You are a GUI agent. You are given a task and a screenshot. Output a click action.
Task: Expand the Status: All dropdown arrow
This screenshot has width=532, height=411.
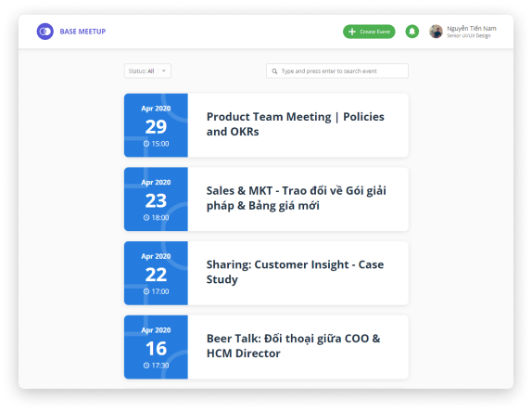[164, 71]
